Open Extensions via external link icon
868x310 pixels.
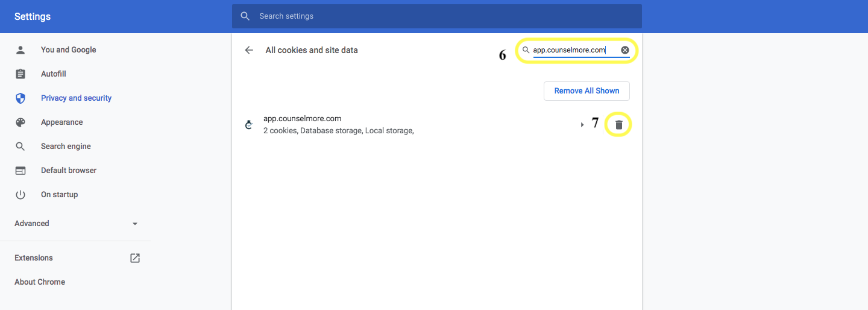click(135, 258)
